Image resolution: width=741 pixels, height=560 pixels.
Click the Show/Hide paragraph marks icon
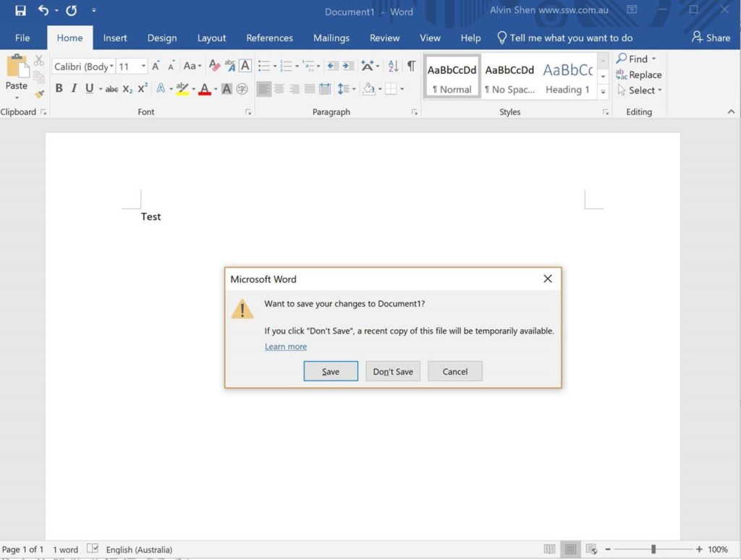click(x=411, y=67)
